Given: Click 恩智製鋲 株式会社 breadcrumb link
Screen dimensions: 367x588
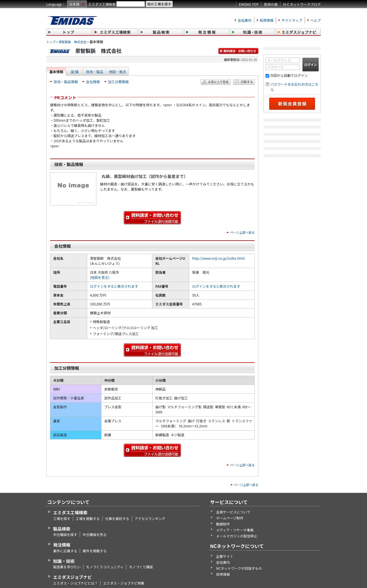Looking at the screenshot, I should pos(73,42).
